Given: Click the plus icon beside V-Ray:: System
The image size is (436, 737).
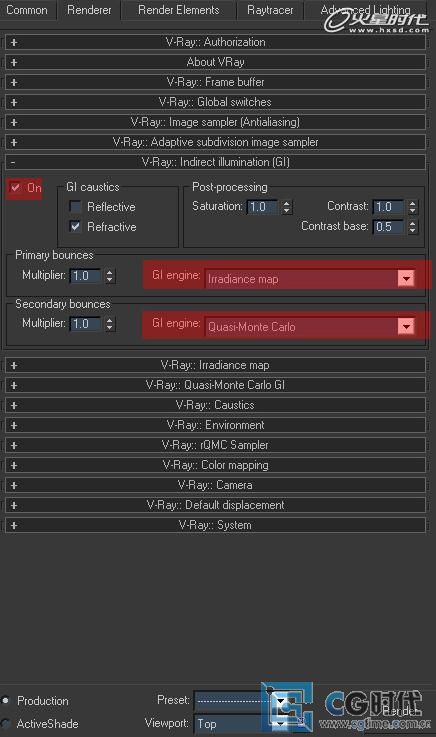Looking at the screenshot, I should pyautogui.click(x=14, y=525).
